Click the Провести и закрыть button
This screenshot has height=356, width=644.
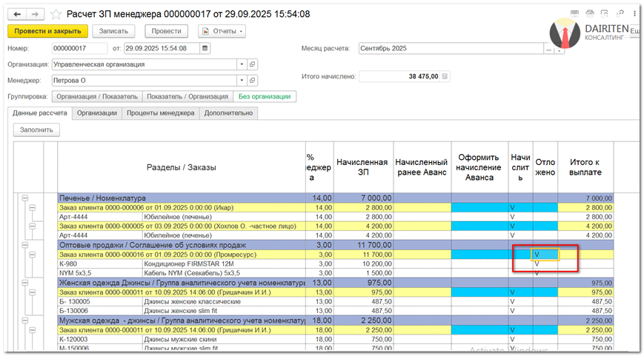[47, 31]
